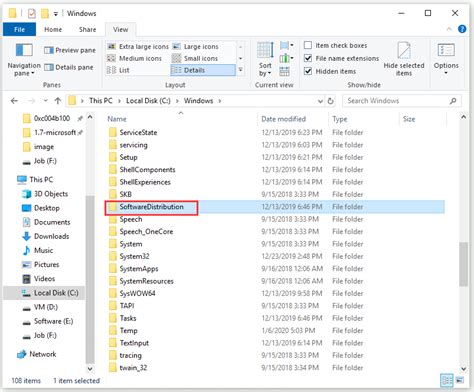The height and width of the screenshot is (392, 474).
Task: Uncheck File name extensions
Action: point(342,58)
